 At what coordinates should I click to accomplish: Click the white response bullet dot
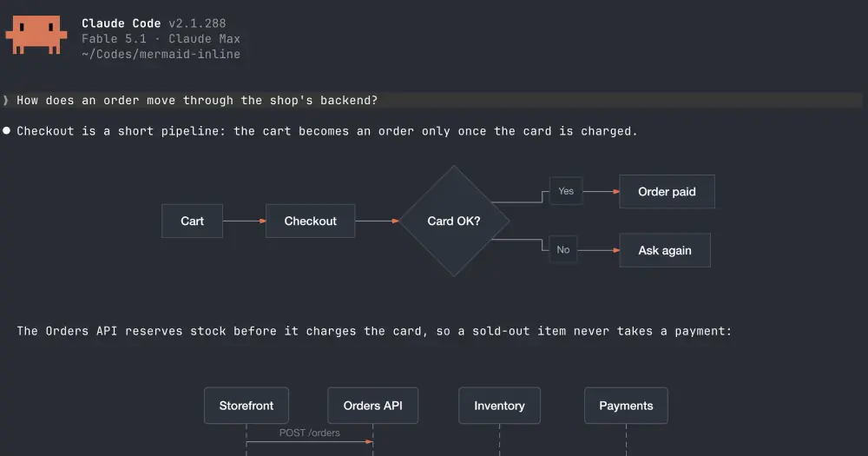[x=7, y=131]
